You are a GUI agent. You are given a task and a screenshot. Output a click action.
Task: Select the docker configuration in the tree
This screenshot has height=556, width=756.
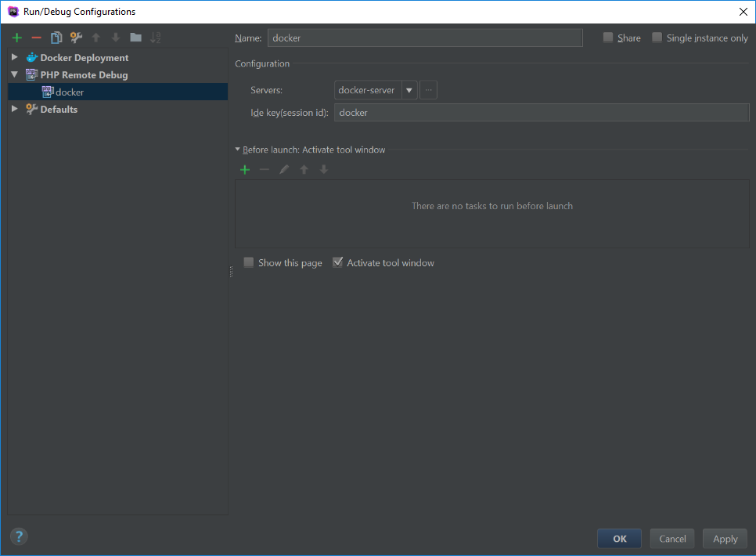click(x=69, y=92)
